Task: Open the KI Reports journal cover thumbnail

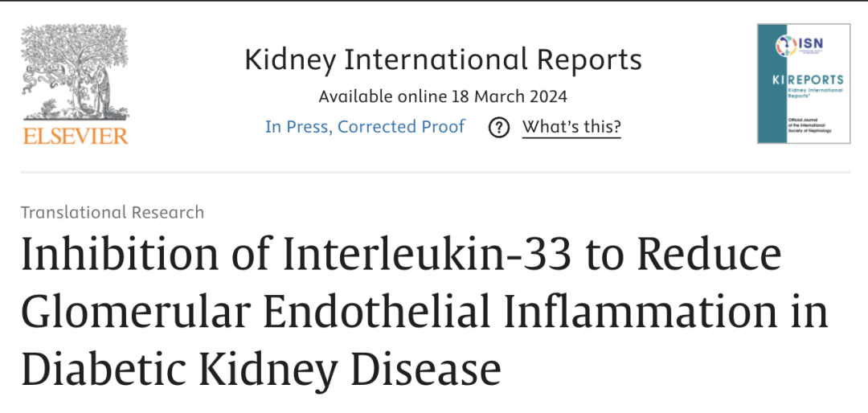Action: pos(803,84)
